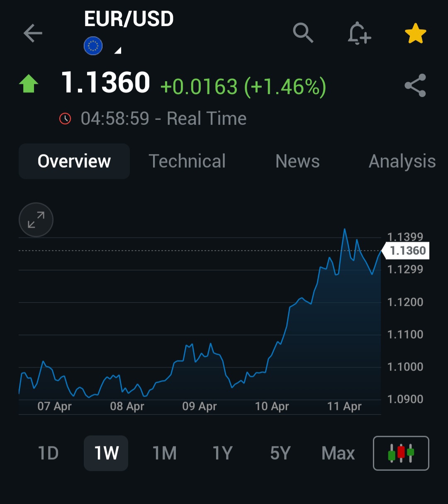Viewport: 448px width, 504px height.
Task: Expand chart to fullscreen
Action: (36, 220)
